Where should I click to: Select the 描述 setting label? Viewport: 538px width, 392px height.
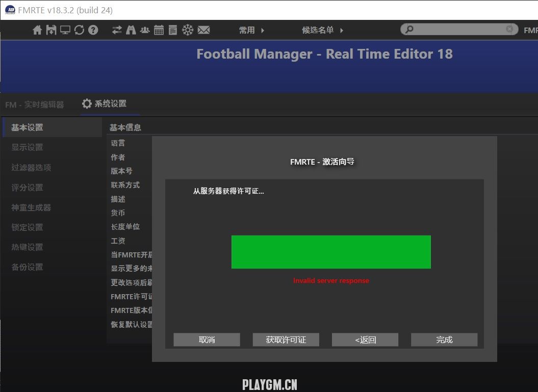pos(118,199)
